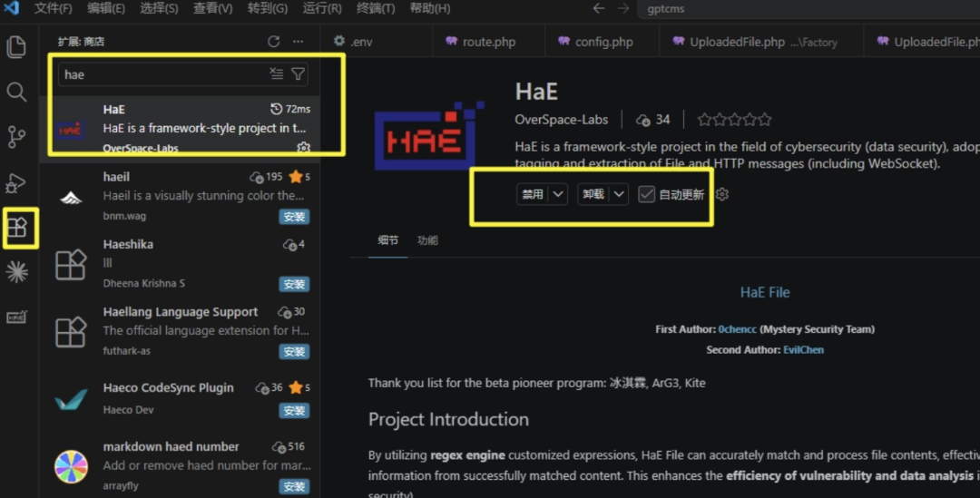Select Haeco CodeSync Plugin row title
Viewport: 980px width, 498px height.
[168, 387]
